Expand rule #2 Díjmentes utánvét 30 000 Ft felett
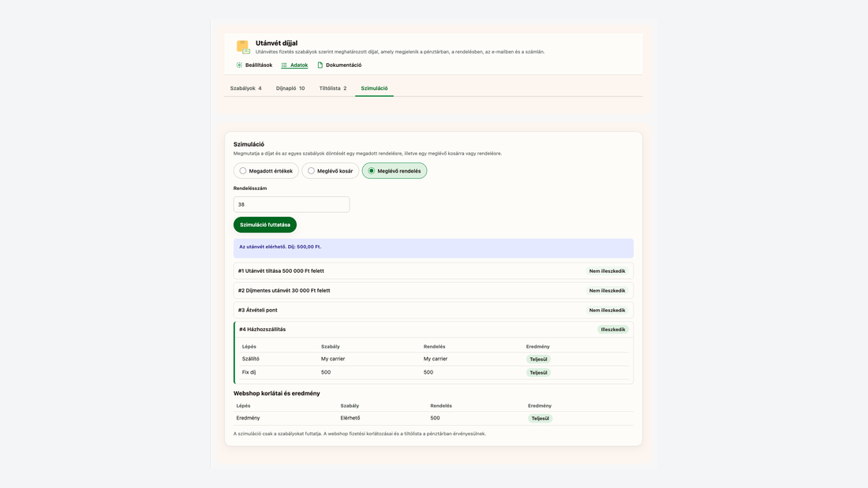The width and height of the screenshot is (868, 488). [x=433, y=290]
